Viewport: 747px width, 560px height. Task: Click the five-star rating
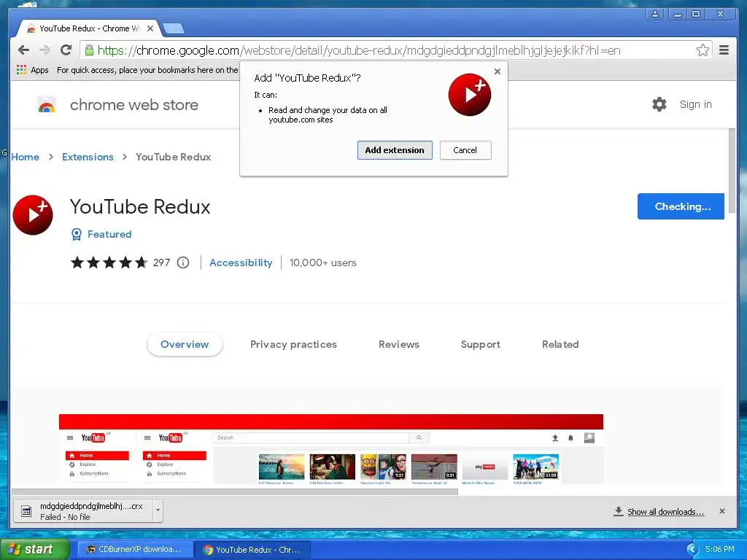pyautogui.click(x=109, y=262)
